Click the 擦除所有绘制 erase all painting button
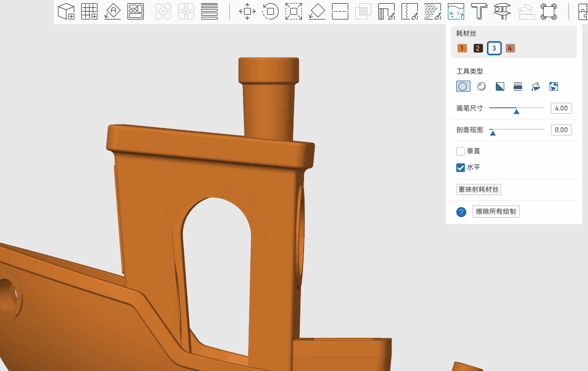 pyautogui.click(x=496, y=211)
